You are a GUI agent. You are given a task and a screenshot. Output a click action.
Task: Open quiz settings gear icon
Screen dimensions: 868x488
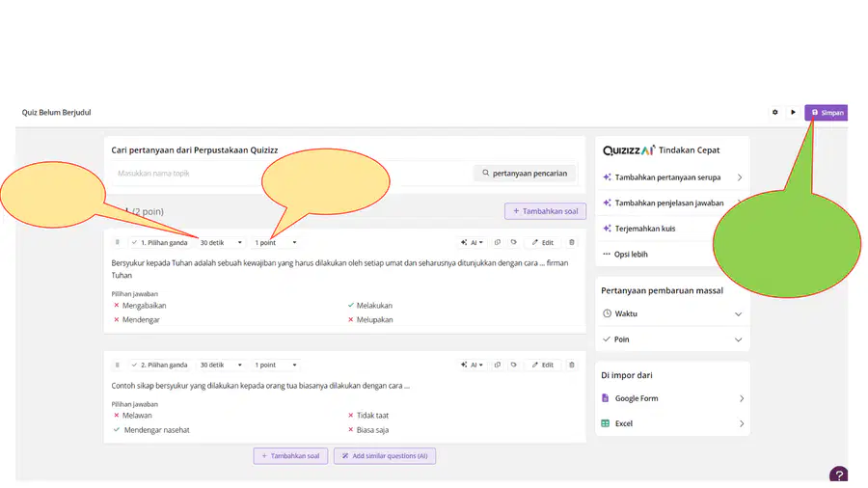click(775, 112)
